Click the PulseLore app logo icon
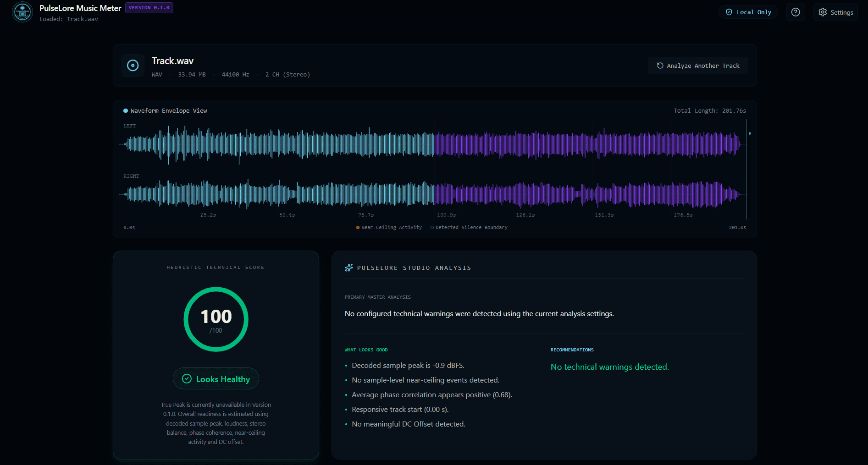 click(x=22, y=12)
